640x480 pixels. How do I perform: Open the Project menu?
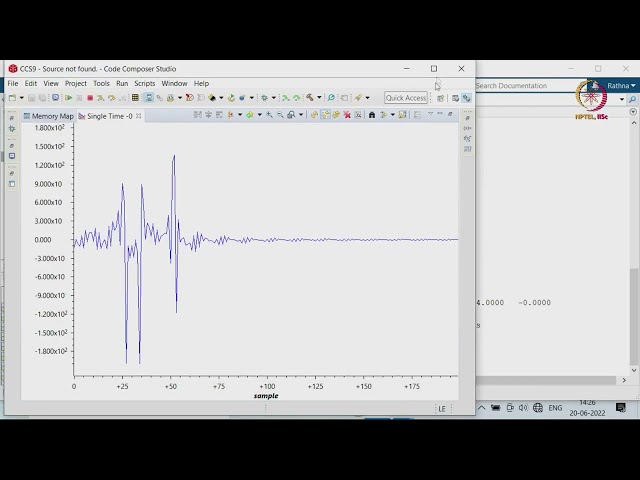click(76, 83)
